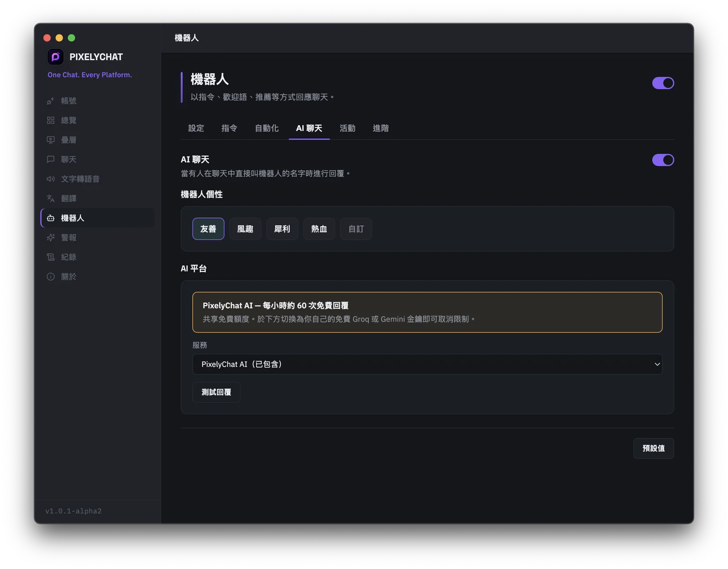Select the 友善 personality option
Screen dimensions: 728x569
point(208,229)
